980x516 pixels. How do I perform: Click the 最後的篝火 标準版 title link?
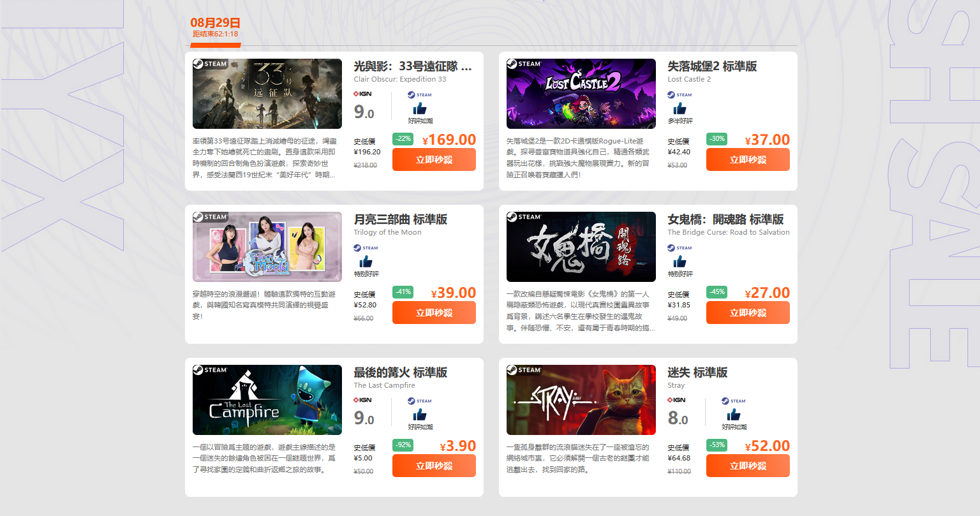tap(401, 372)
